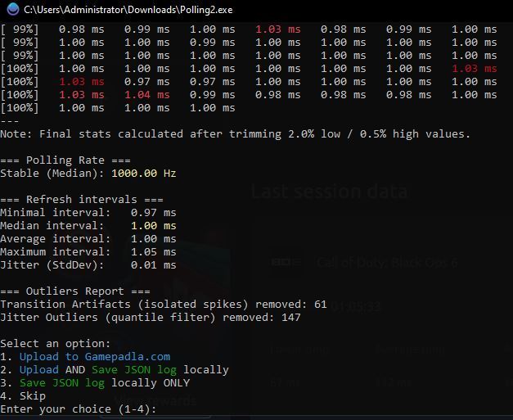Viewport: 513px width, 420px height.
Task: Click the red '1.04 ms' value
Action: [x=147, y=95]
